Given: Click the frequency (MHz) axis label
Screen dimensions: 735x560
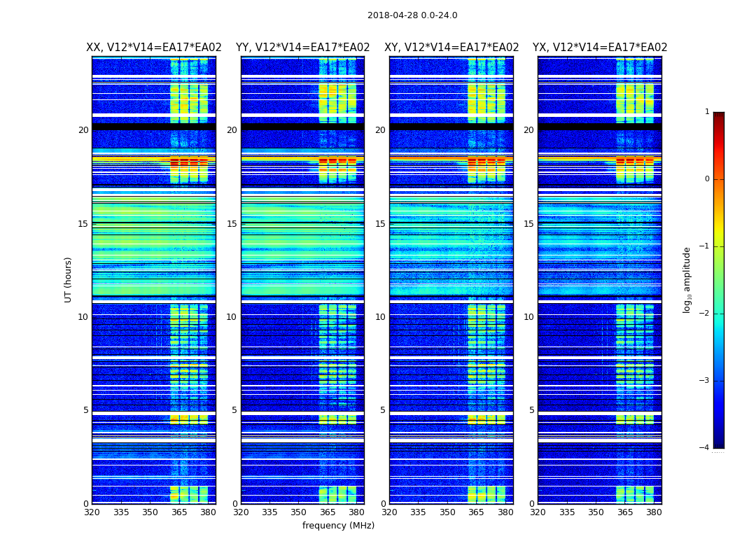Looking at the screenshot, I should tap(338, 526).
